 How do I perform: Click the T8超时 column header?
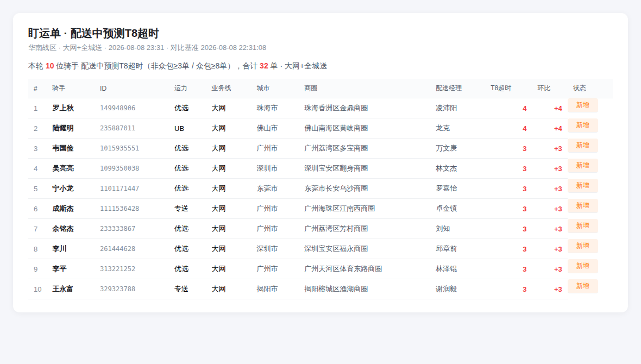(x=501, y=89)
